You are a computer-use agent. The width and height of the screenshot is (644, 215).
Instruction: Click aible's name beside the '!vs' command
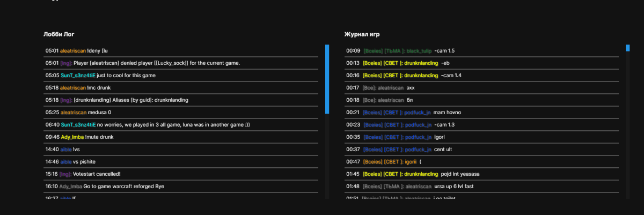point(66,150)
